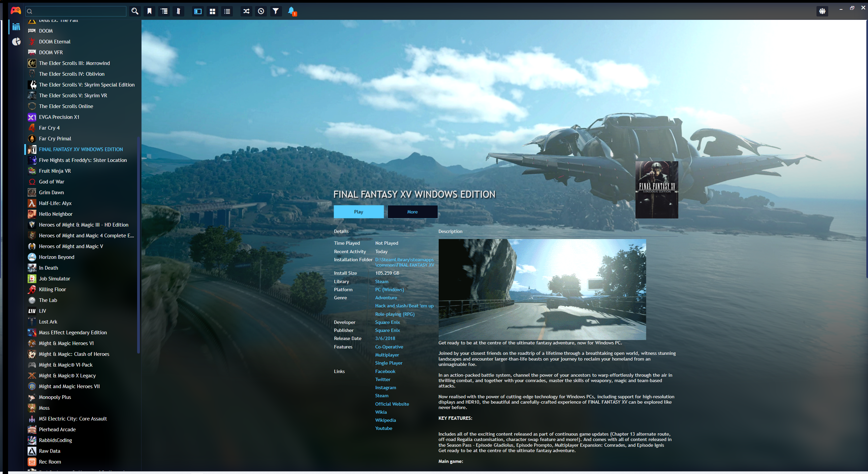
Task: Select Fruit Ninja VR entry
Action: [x=83, y=171]
